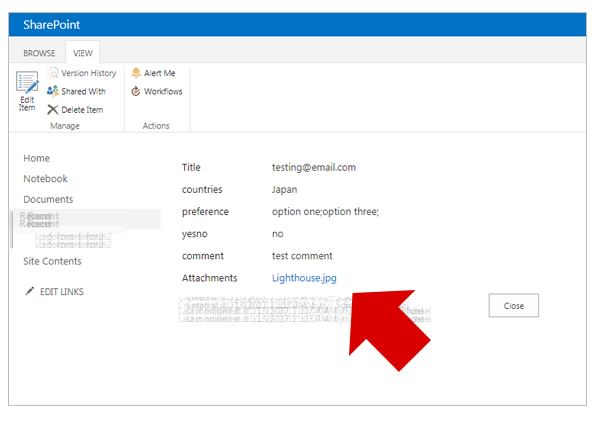Screen dimensions: 616x421
Task: Click the 'no' yesno value
Action: [277, 234]
